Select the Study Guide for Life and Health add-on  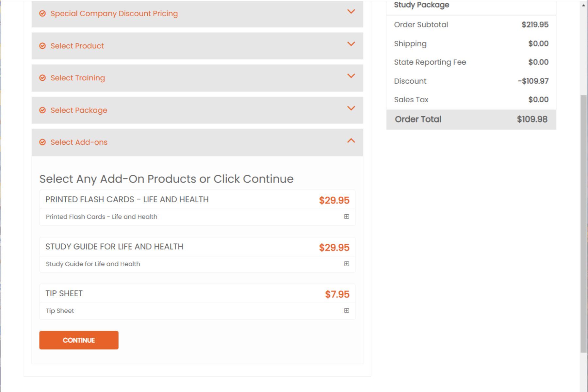tap(114, 247)
